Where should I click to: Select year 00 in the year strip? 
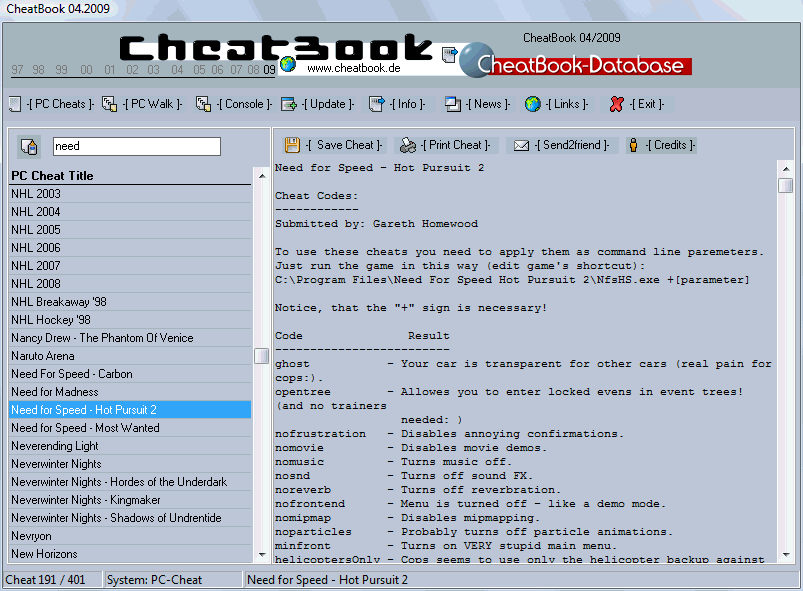point(86,70)
